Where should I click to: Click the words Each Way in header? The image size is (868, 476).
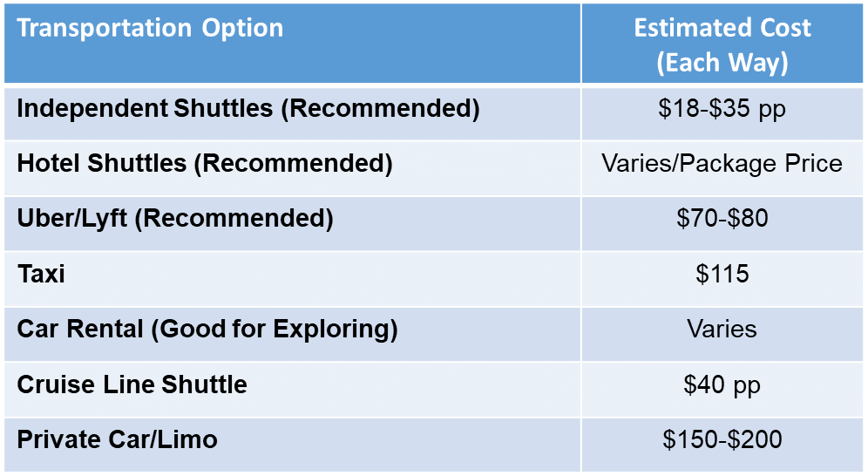pyautogui.click(x=722, y=62)
